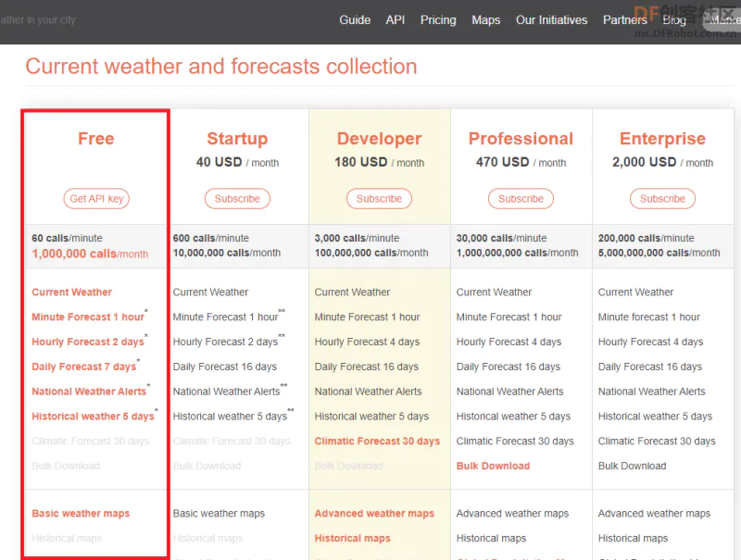The image size is (741, 560).
Task: Open Historical maps in Developer column
Action: [353, 539]
